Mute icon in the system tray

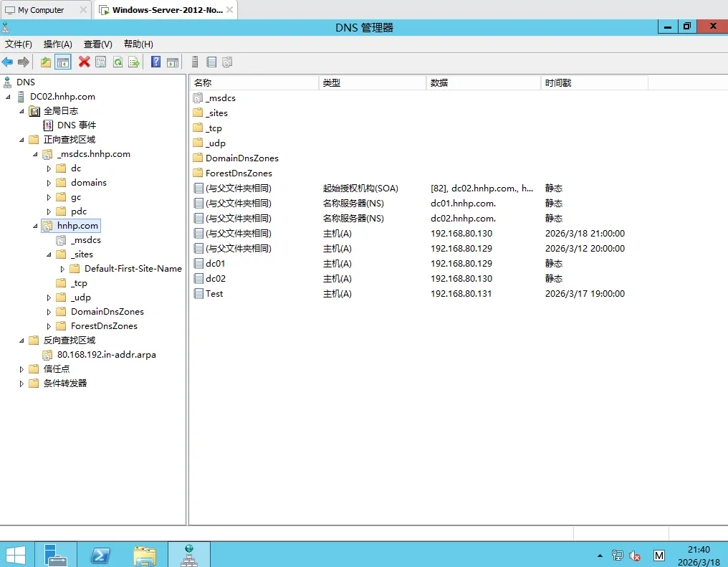click(x=635, y=556)
